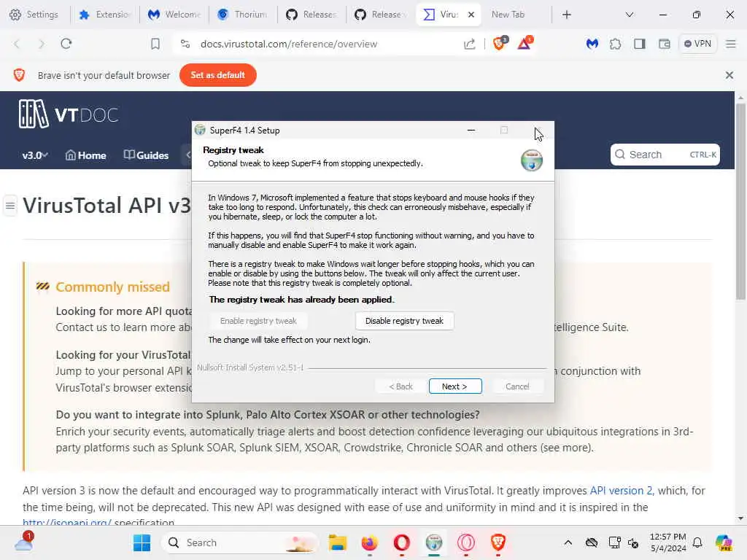Show hidden system tray icons
The width and height of the screenshot is (747, 560).
(568, 542)
